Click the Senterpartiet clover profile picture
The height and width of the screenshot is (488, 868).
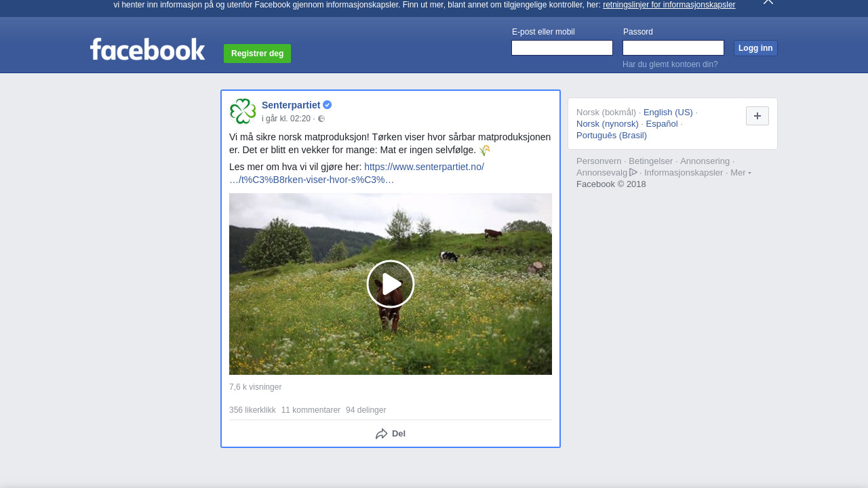(x=243, y=111)
